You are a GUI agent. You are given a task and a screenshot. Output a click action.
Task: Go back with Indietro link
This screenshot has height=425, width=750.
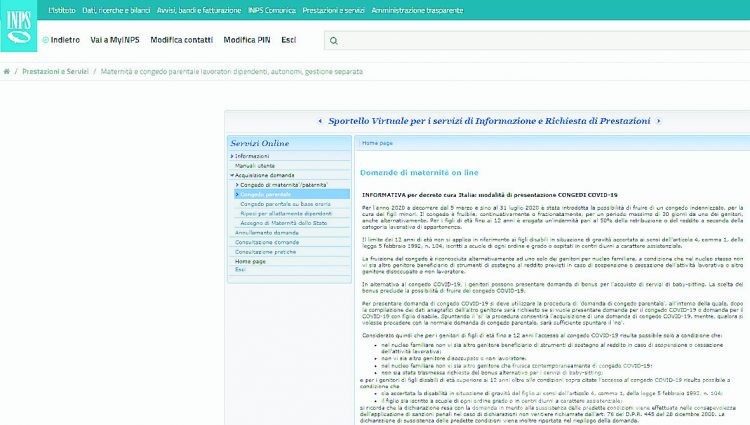coord(65,40)
